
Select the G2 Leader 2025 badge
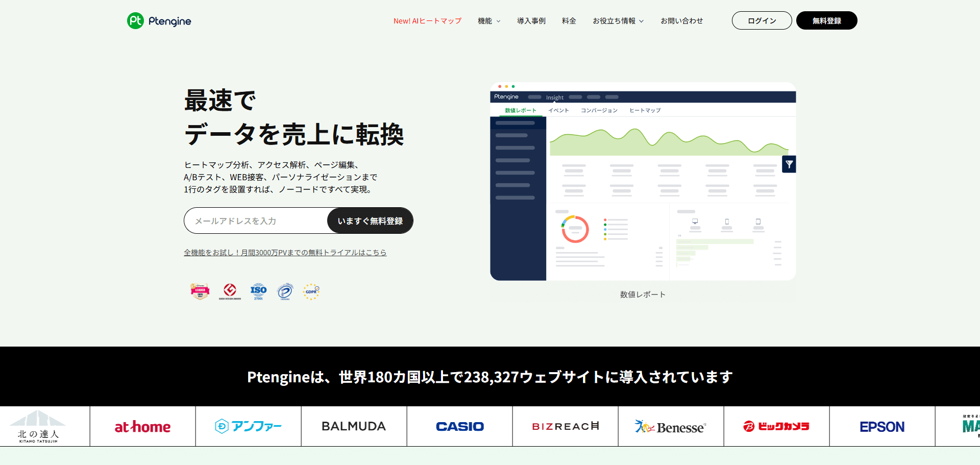tap(200, 291)
